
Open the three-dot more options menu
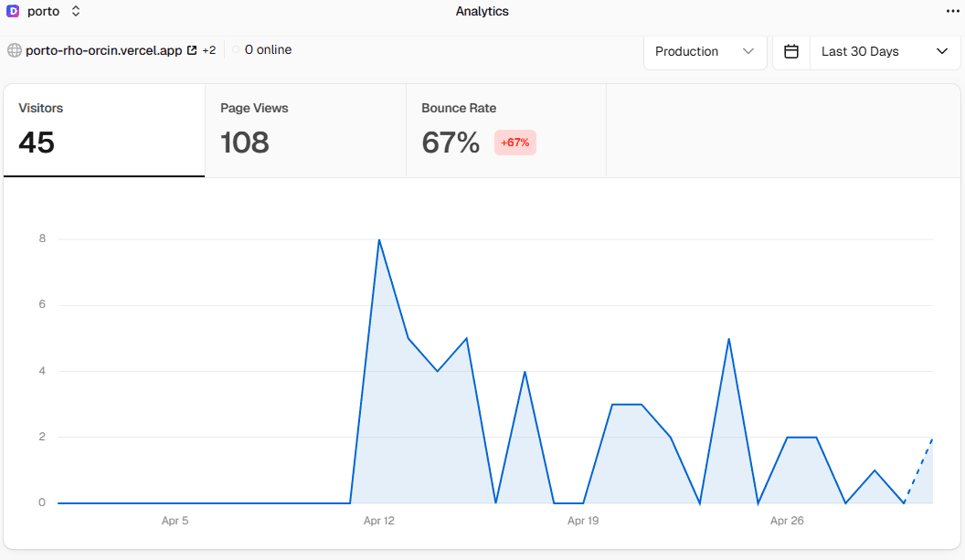point(953,11)
